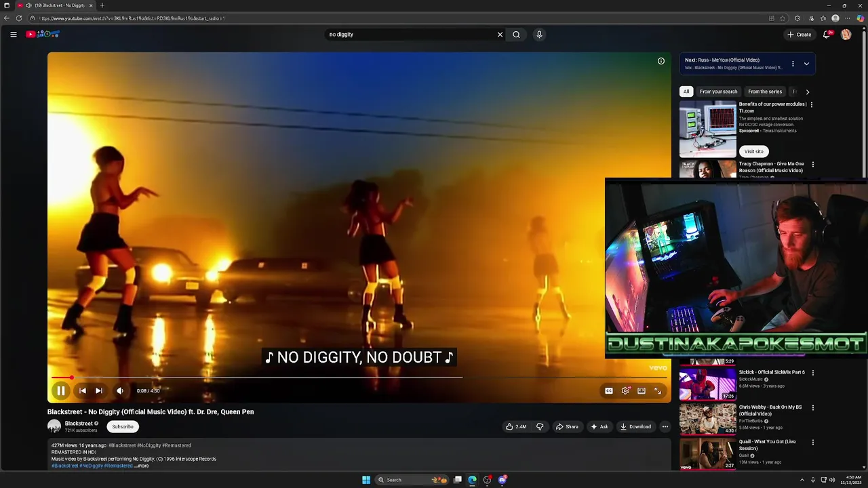Open options for the Quail video
This screenshot has width=868, height=488.
pos(813,443)
